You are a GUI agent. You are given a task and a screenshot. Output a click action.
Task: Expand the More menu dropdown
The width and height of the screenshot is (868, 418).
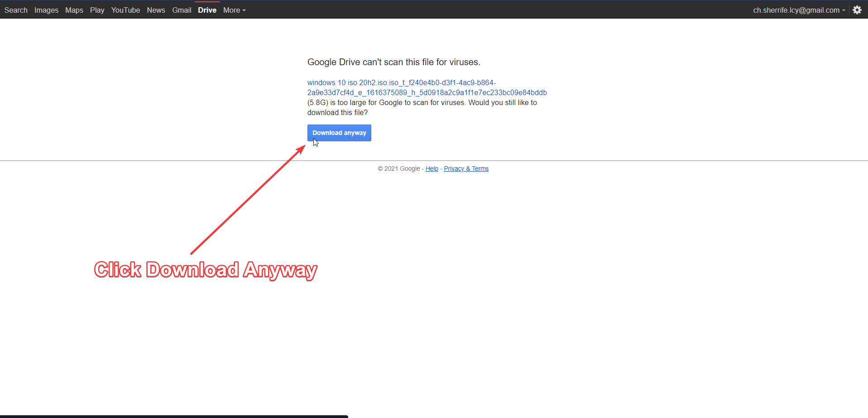(x=234, y=10)
